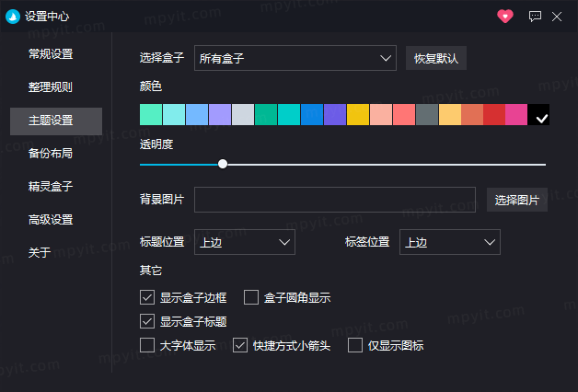
Task: Uncheck 显示盒子标题 checkbox
Action: point(147,321)
